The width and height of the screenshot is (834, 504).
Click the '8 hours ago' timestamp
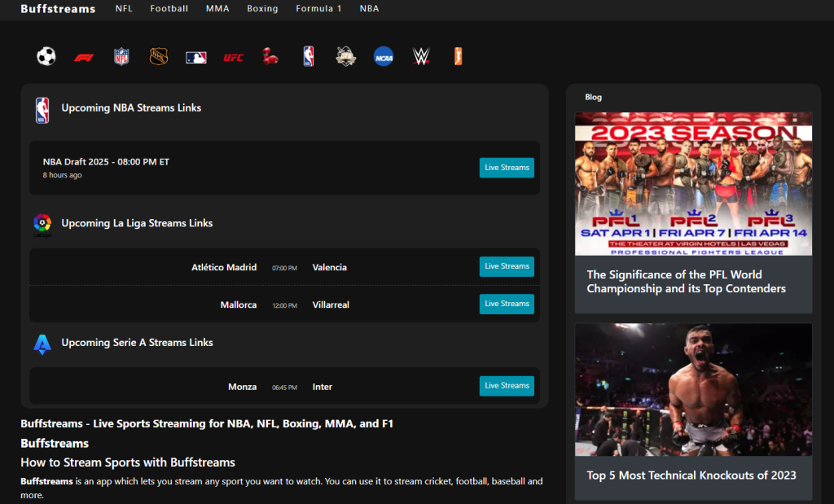[62, 175]
